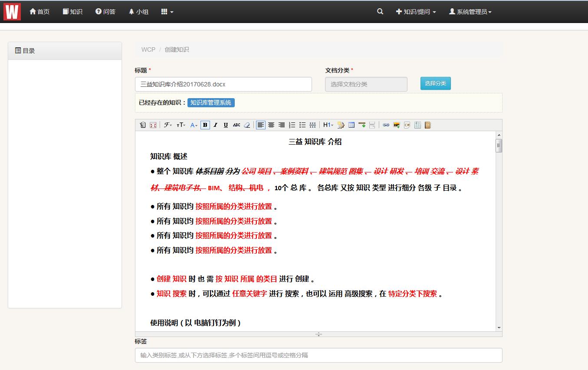Click the editor resize handle bar
588x370 pixels.
[x=319, y=334]
